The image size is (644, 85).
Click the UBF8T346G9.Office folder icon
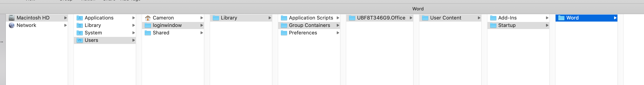click(x=352, y=18)
